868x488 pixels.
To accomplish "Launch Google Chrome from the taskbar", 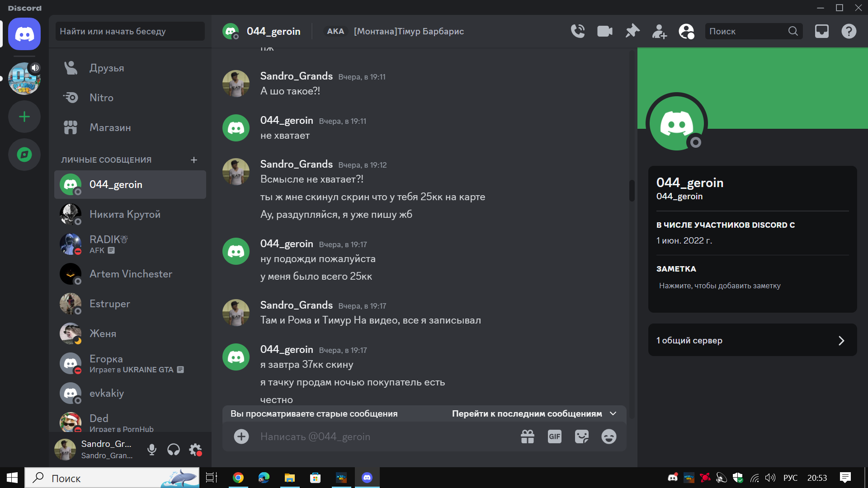I will pyautogui.click(x=238, y=478).
